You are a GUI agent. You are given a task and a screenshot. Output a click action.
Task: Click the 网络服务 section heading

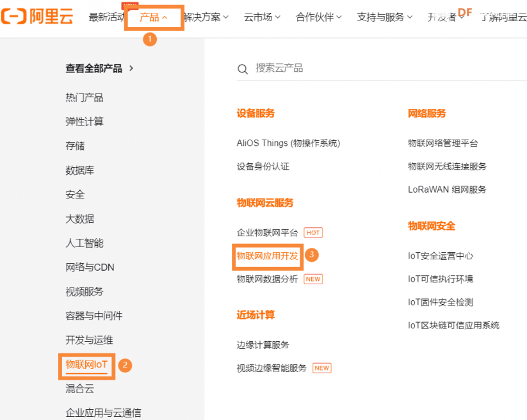pos(427,113)
